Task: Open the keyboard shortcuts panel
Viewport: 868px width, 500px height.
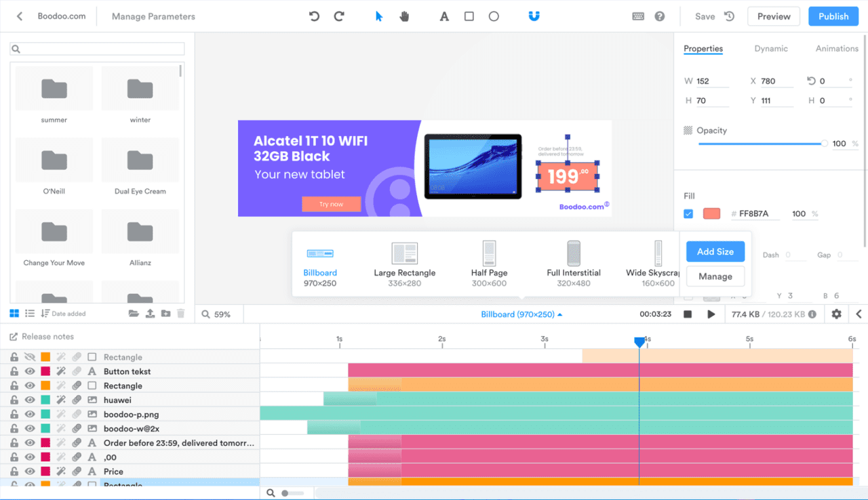Action: coord(638,16)
